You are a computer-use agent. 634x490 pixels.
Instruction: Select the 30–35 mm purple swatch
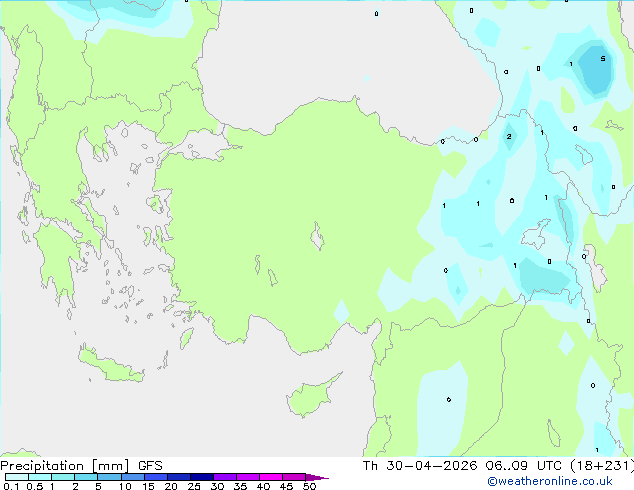pos(225,477)
